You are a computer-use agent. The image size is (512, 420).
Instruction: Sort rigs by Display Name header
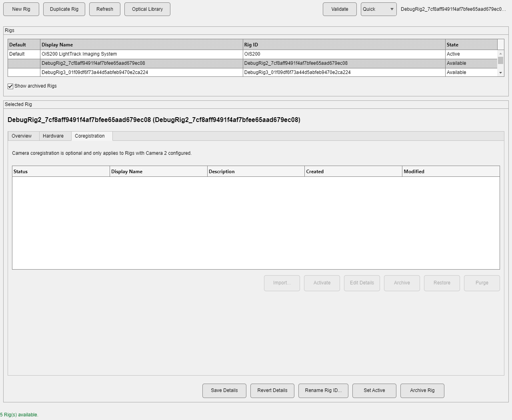point(142,45)
